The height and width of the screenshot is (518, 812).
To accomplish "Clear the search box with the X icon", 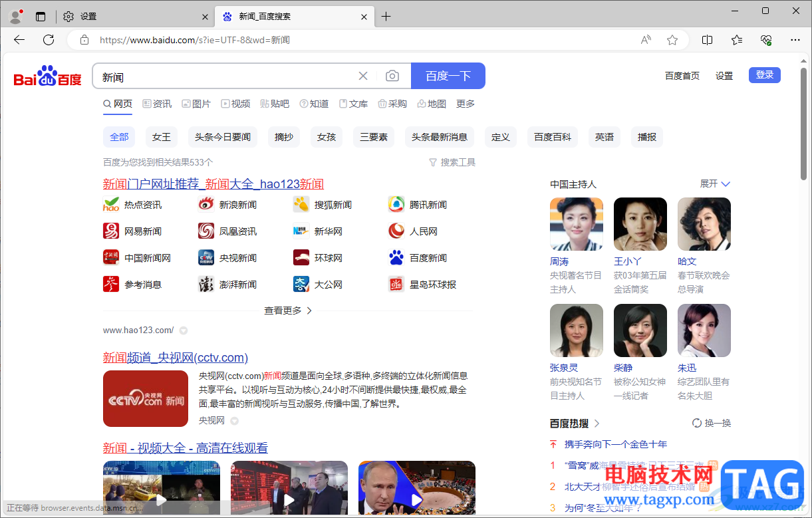I will (x=363, y=76).
